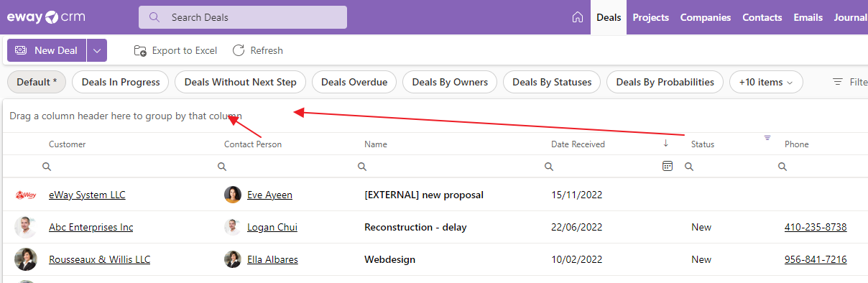The width and height of the screenshot is (868, 283).
Task: Click the sort descending arrow on Date Received
Action: (666, 143)
